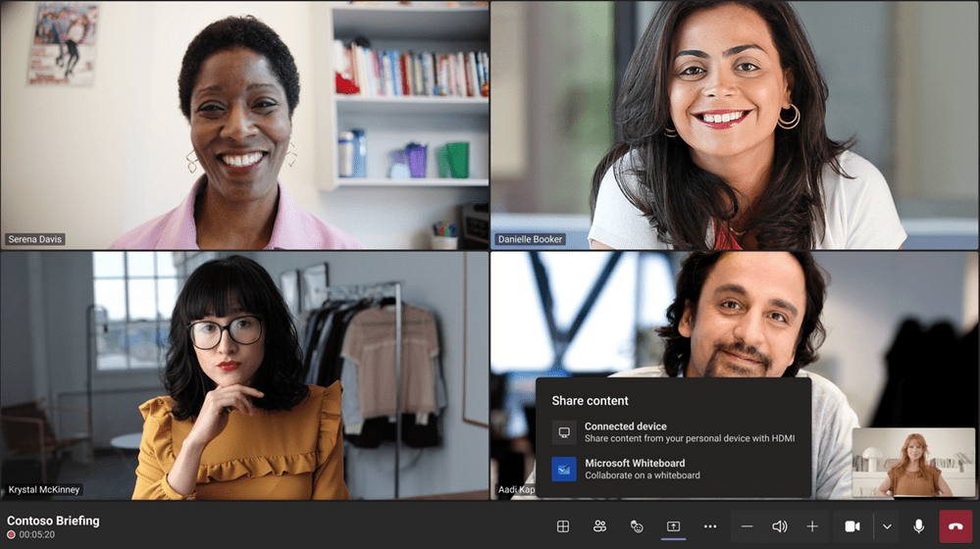Open the layout view grid icon

point(563,526)
